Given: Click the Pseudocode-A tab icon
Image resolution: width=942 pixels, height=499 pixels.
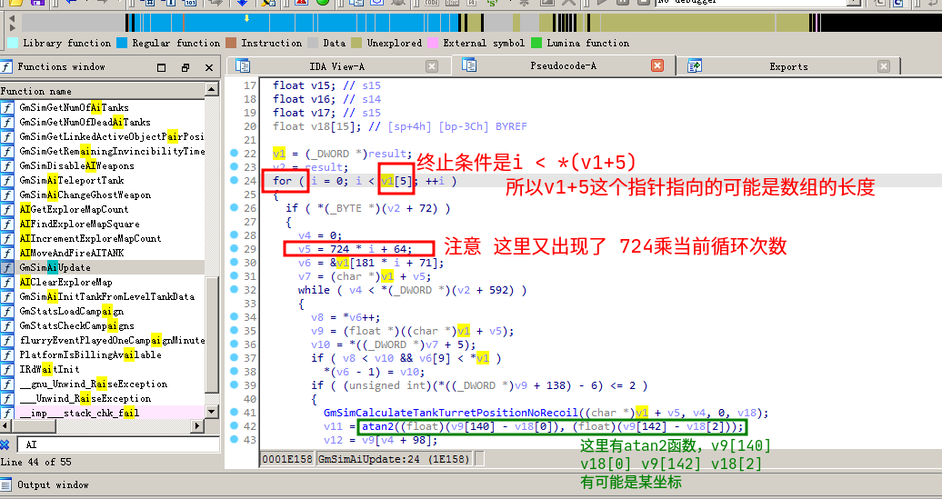Looking at the screenshot, I should tap(469, 65).
